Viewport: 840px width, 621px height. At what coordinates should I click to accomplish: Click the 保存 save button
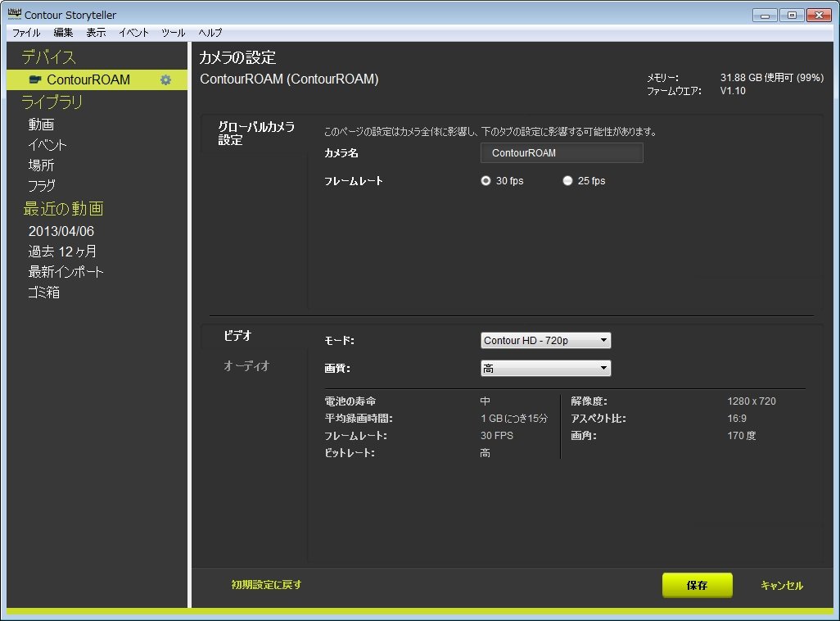click(x=697, y=585)
